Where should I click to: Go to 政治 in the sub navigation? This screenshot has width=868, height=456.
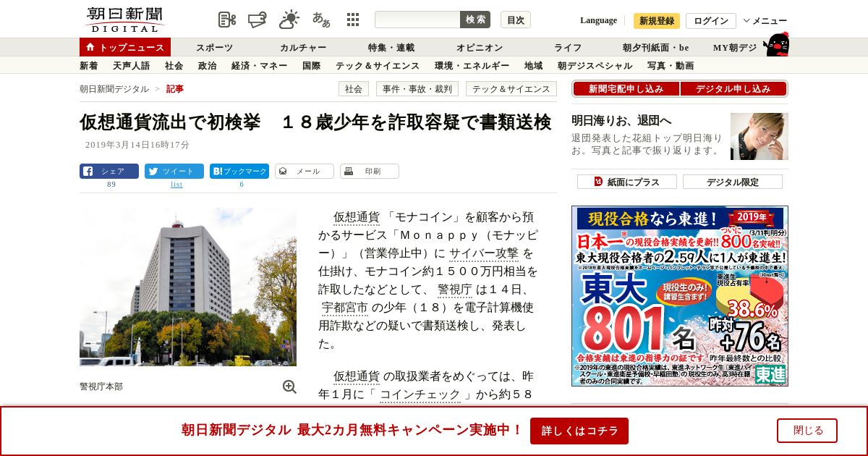(208, 66)
